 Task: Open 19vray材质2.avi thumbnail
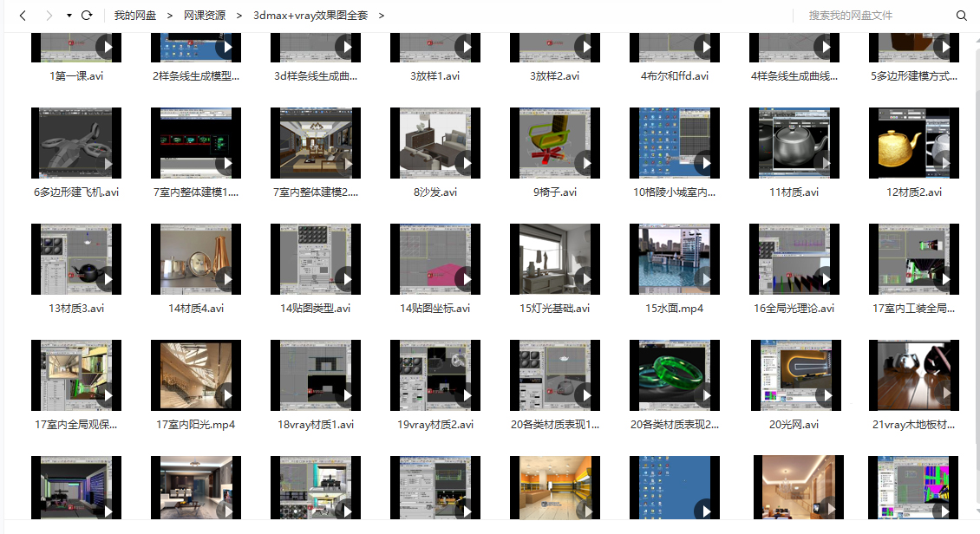[x=435, y=375]
